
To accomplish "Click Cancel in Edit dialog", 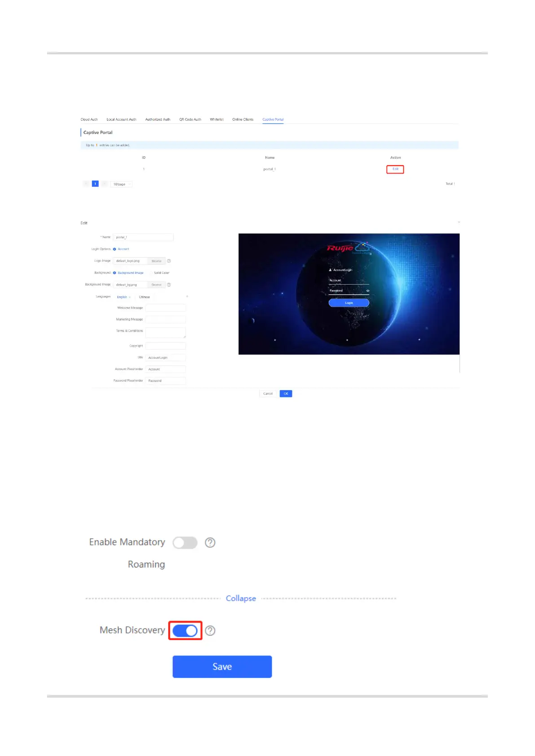I will [268, 394].
